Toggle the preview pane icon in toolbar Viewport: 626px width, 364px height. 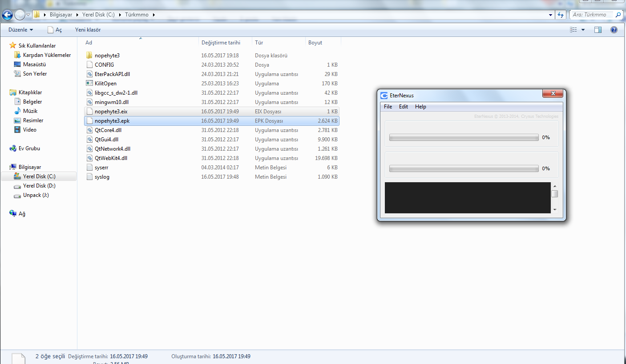(x=598, y=30)
